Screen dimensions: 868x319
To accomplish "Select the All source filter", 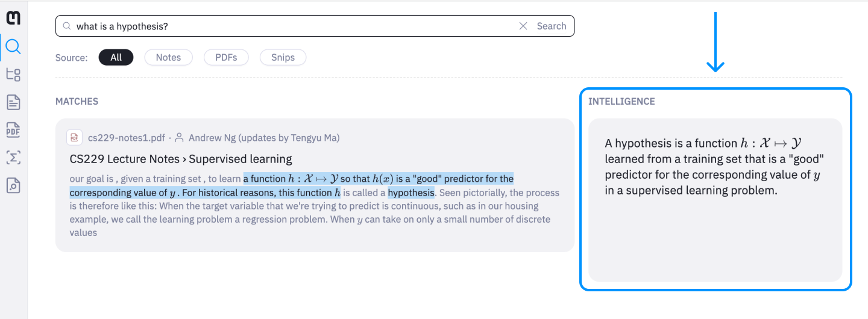I will 116,57.
